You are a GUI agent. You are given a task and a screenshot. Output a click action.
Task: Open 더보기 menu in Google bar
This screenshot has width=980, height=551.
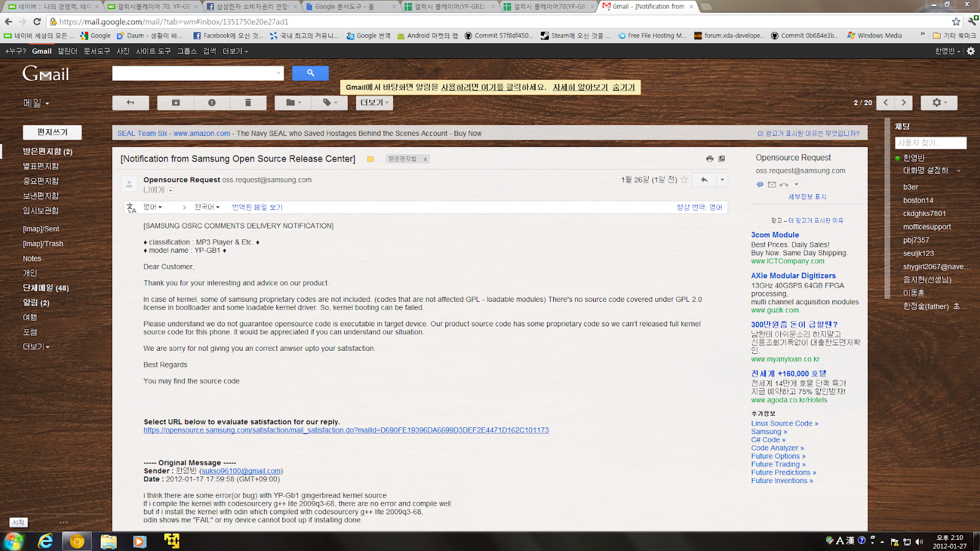click(235, 51)
